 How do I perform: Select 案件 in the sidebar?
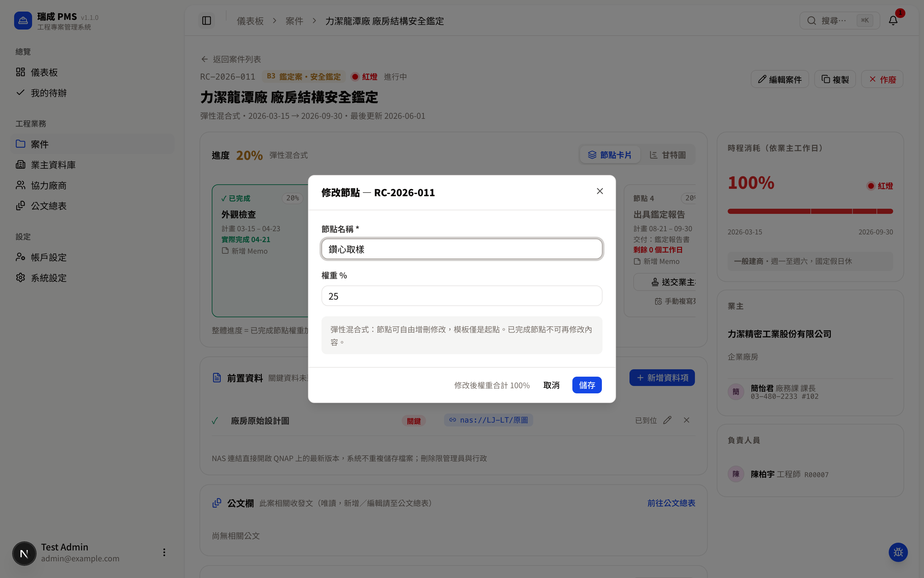pos(92,144)
